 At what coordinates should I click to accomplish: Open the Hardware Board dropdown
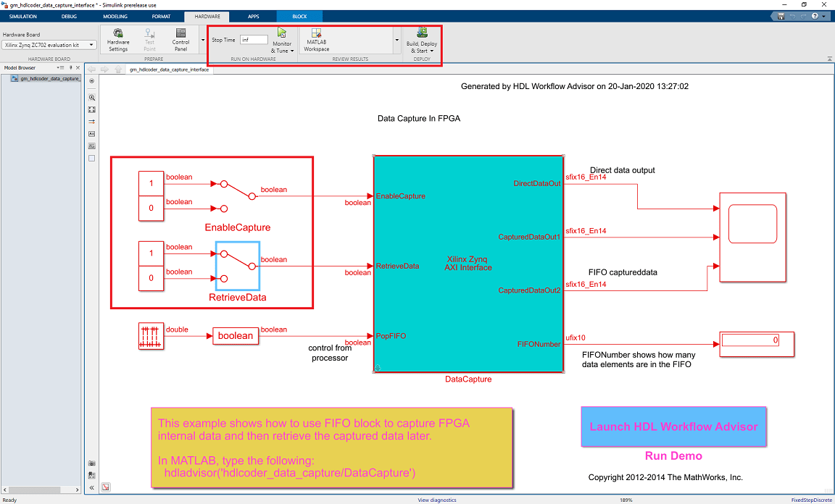(x=49, y=45)
